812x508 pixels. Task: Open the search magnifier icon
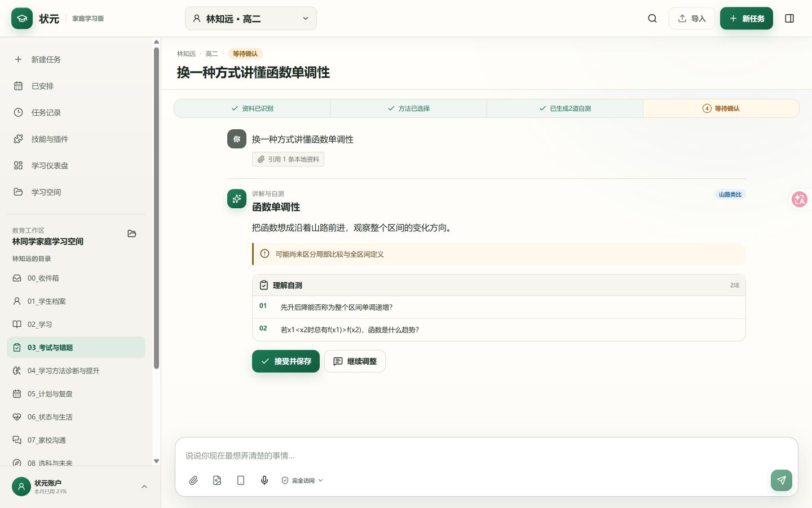click(652, 19)
